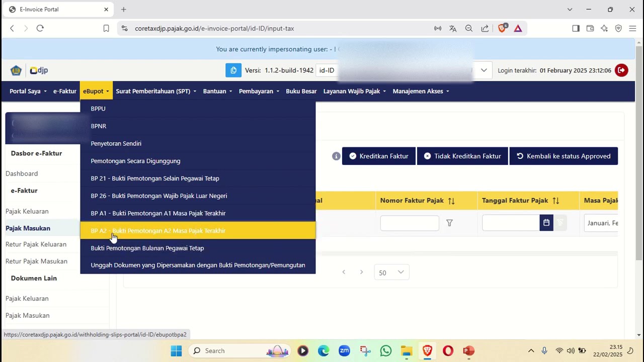Click the red logout icon
The image size is (644, 362).
point(621,70)
